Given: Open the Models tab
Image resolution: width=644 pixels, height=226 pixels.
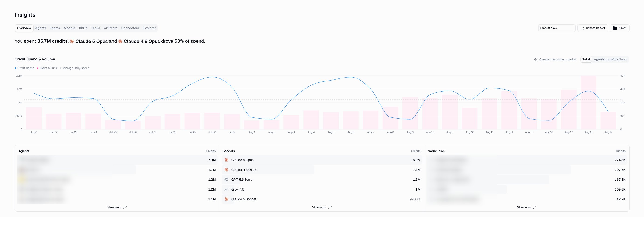Looking at the screenshot, I should [x=70, y=28].
